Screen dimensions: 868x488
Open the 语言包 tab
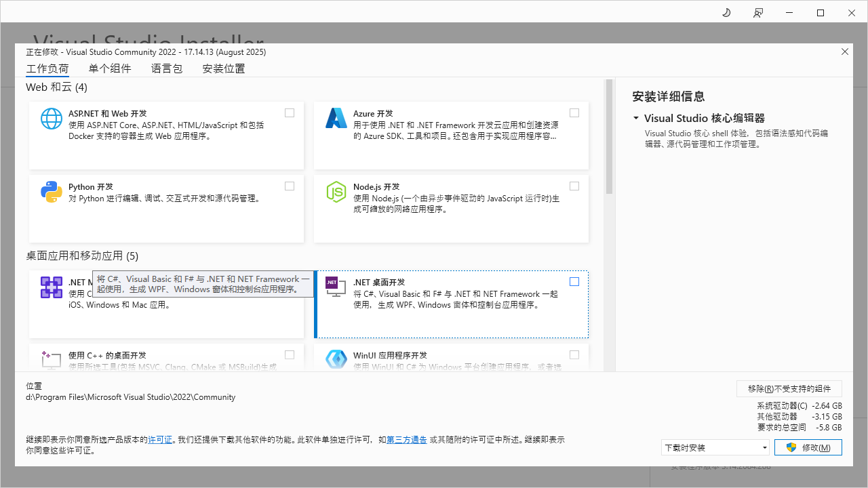pos(167,68)
